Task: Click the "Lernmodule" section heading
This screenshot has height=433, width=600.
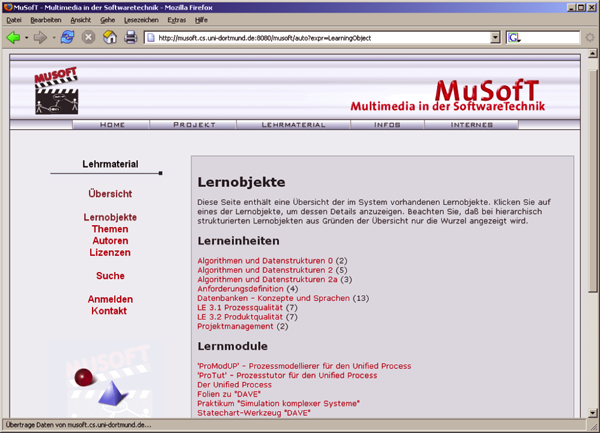Action: [x=233, y=346]
